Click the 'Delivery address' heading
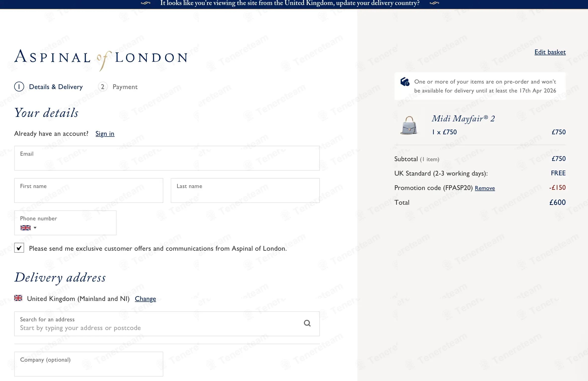Image resolution: width=588 pixels, height=381 pixels. (60, 278)
